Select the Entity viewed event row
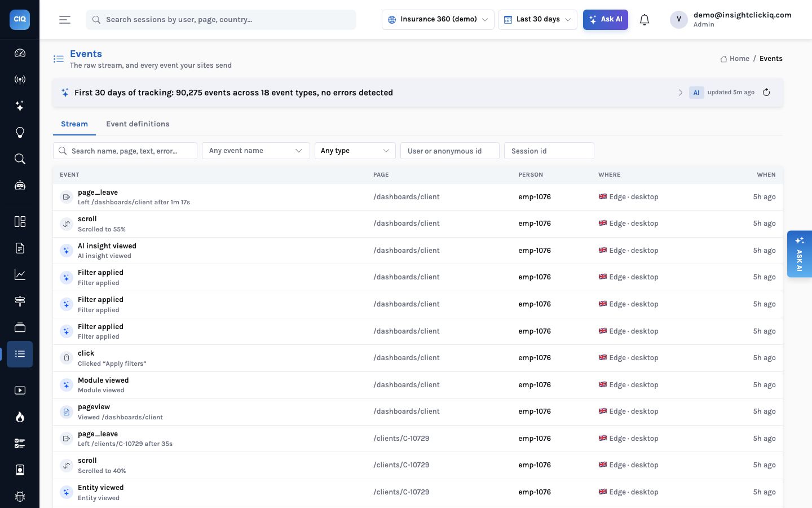 click(x=418, y=492)
